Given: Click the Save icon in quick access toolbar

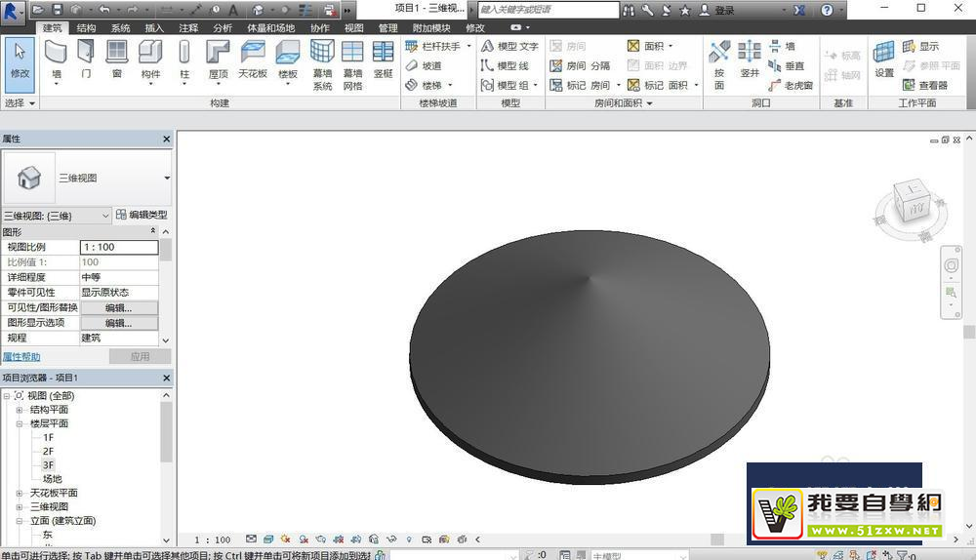Looking at the screenshot, I should tap(58, 10).
